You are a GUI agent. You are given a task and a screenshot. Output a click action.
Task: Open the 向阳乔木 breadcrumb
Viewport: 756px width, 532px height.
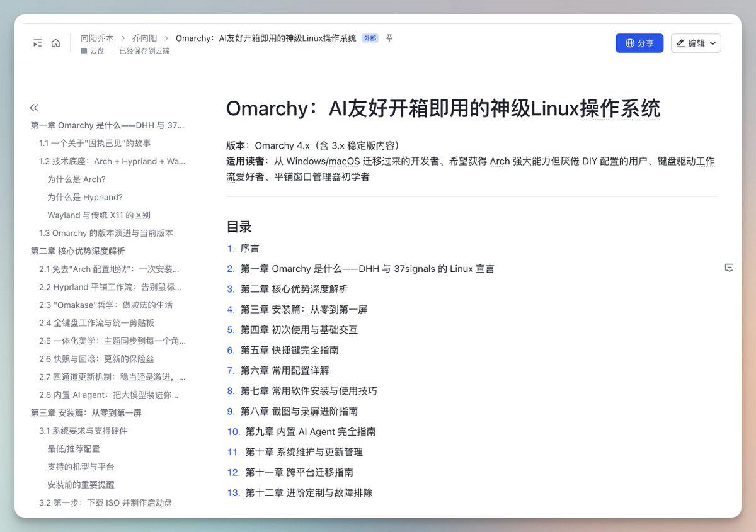click(x=97, y=38)
